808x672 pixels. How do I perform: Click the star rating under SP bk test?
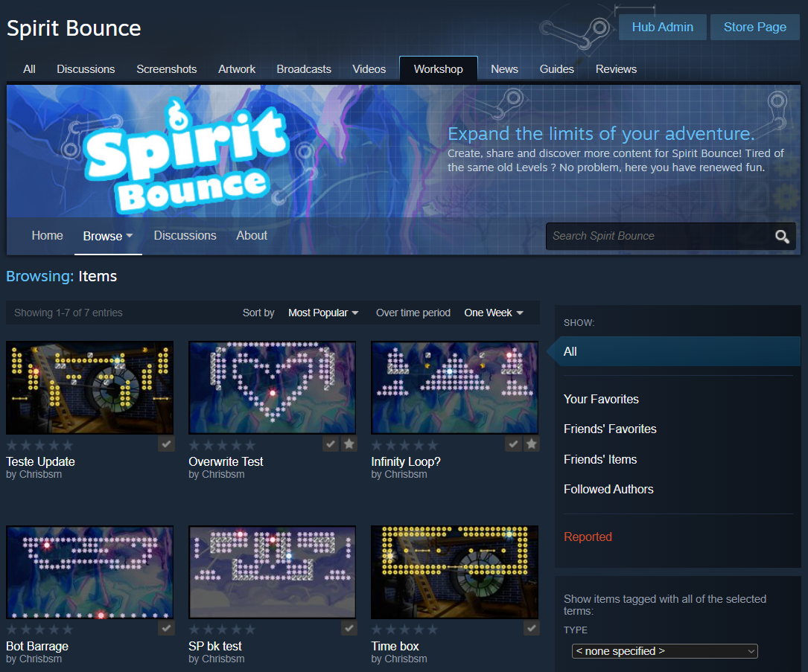(x=222, y=630)
